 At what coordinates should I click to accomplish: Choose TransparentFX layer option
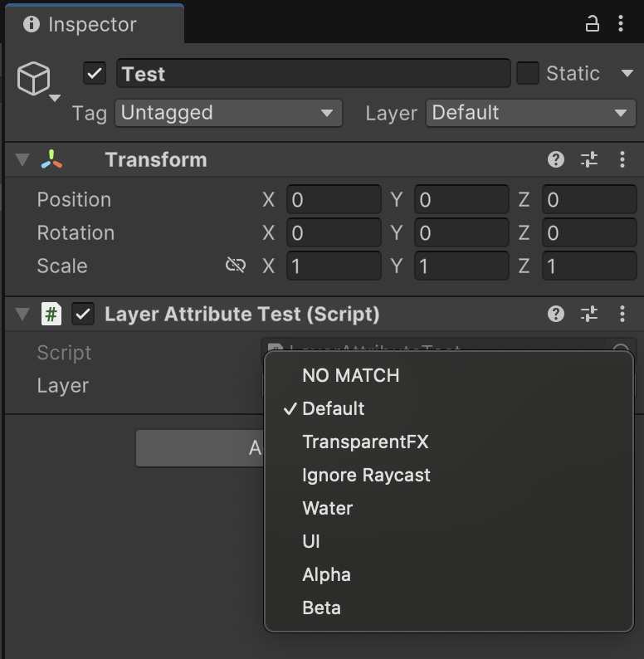(x=449, y=442)
